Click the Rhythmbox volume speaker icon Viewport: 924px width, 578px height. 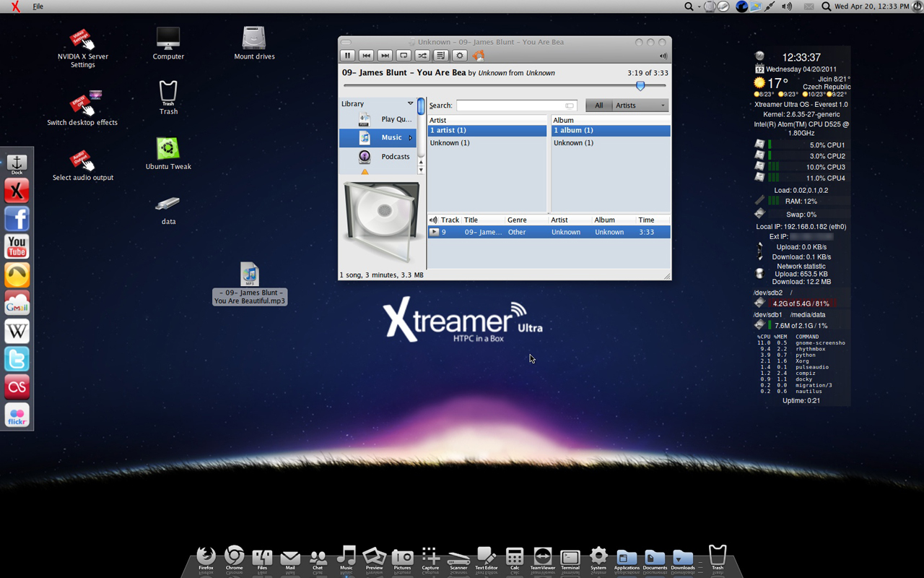point(663,56)
